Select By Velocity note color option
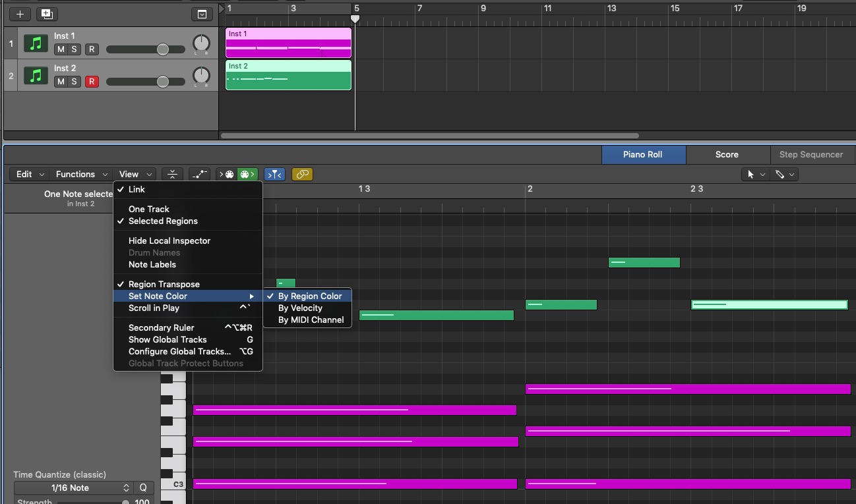Image resolution: width=856 pixels, height=504 pixels. 300,308
